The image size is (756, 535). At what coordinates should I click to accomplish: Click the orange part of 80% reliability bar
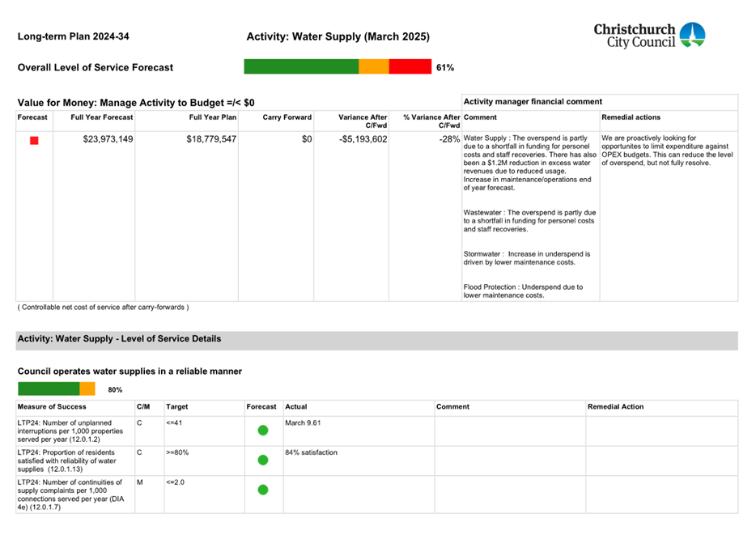(x=87, y=389)
